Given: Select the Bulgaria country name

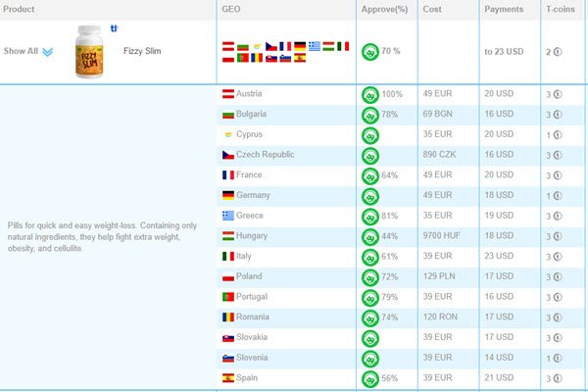Looking at the screenshot, I should [x=251, y=114].
